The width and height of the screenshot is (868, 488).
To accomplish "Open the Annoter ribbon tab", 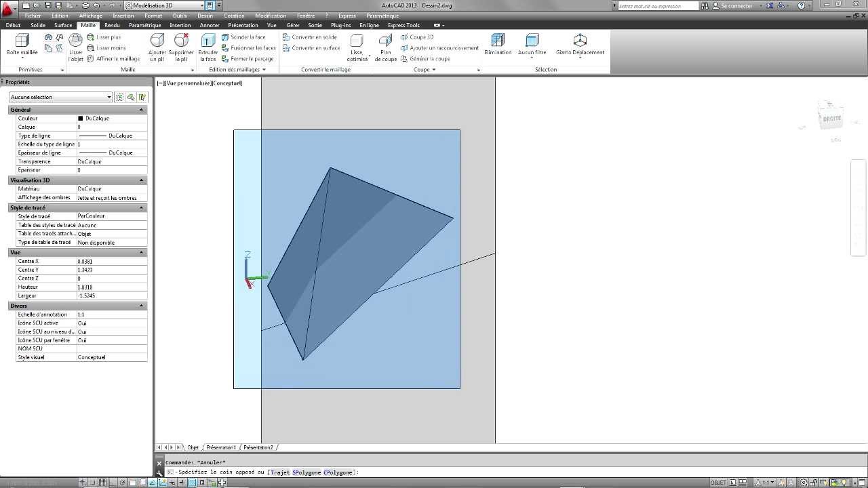I will coord(210,25).
